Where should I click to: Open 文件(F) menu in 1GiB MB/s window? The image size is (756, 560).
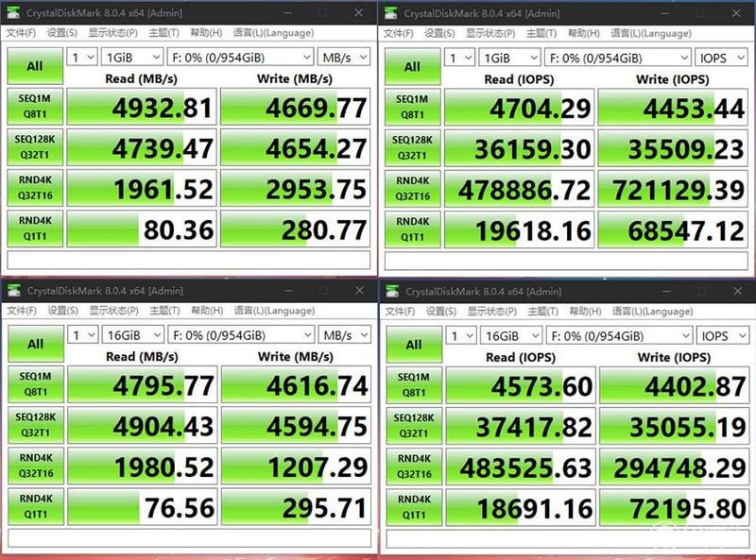pos(21,33)
